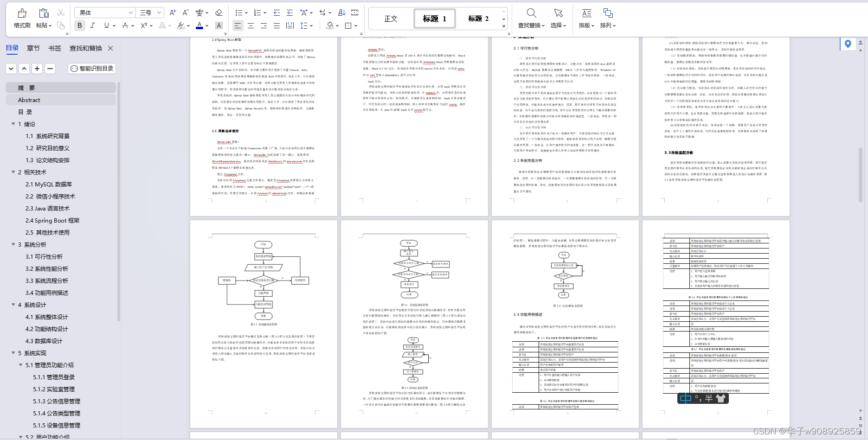The width and height of the screenshot is (868, 440).
Task: Apply the 标题 2 heading style
Action: coord(478,19)
